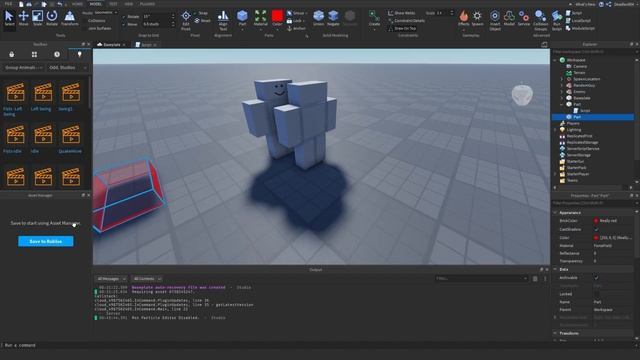The image size is (640, 360).
Task: Open the Insert Object dialog
Action: pos(495,20)
